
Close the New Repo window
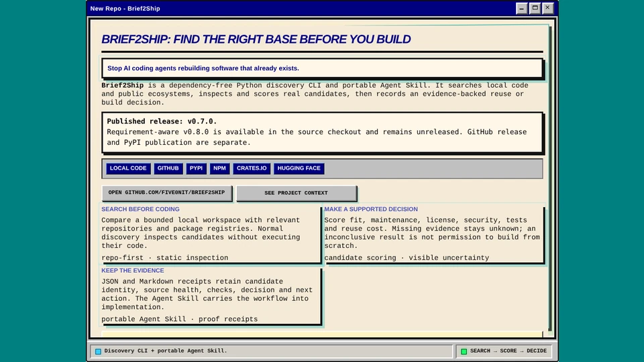(547, 8)
